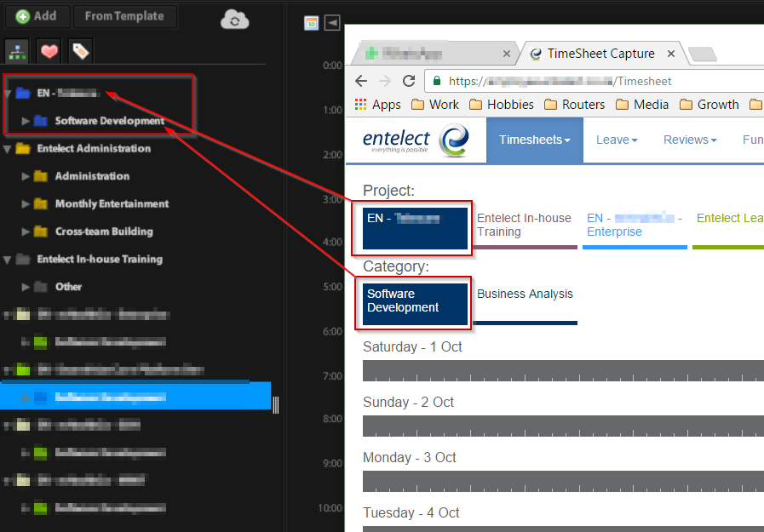Open the Growth bookmark folder
This screenshot has height=532, width=764.
click(709, 105)
